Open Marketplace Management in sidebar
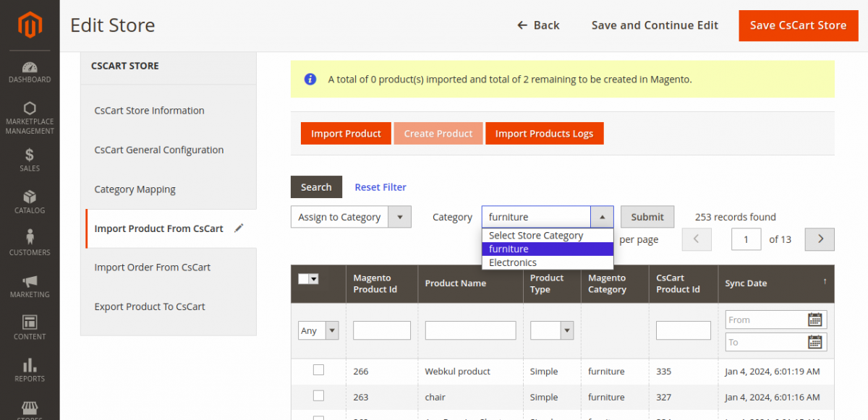Viewport: 868px width, 420px height. 30,117
